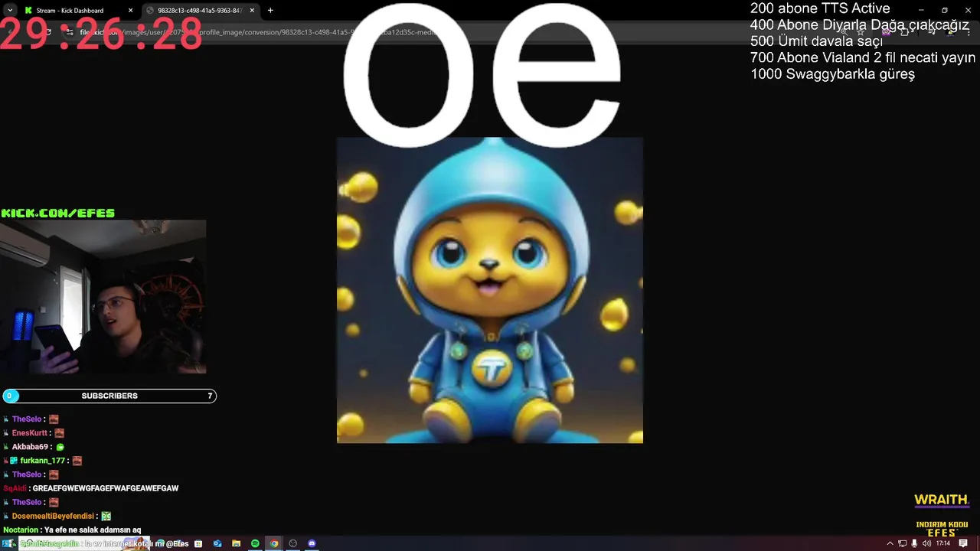Open the media control playlist icon
980x551 pixels.
tap(933, 32)
